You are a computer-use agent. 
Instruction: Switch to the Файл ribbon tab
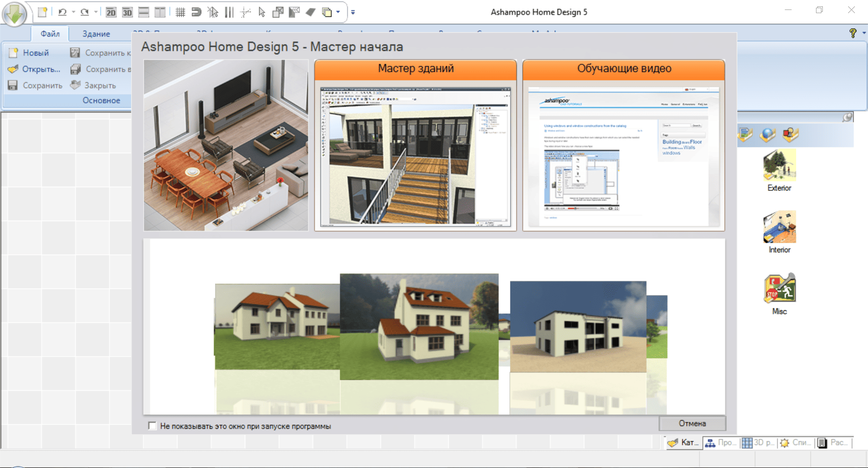(50, 33)
